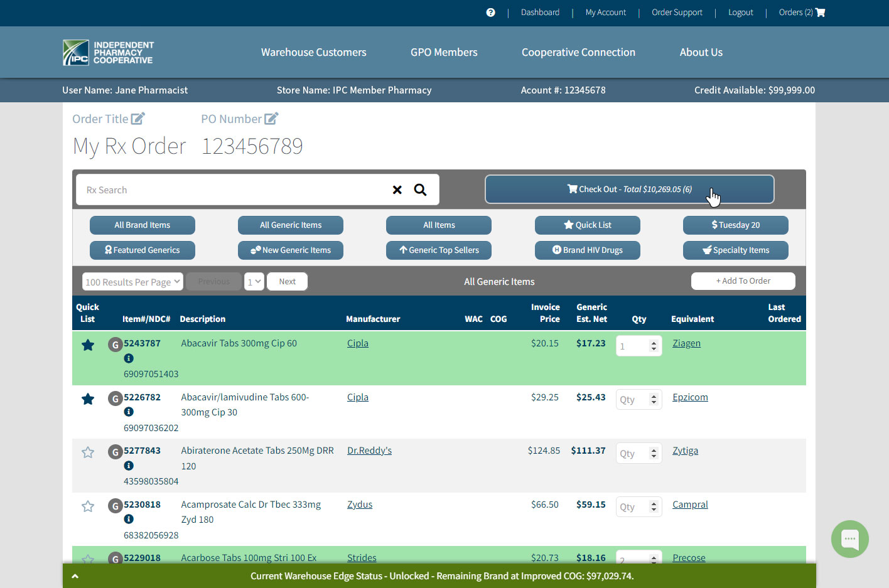Adjust quantity stepper for Acamprosate Calc
This screenshot has height=588, width=889.
click(x=654, y=507)
